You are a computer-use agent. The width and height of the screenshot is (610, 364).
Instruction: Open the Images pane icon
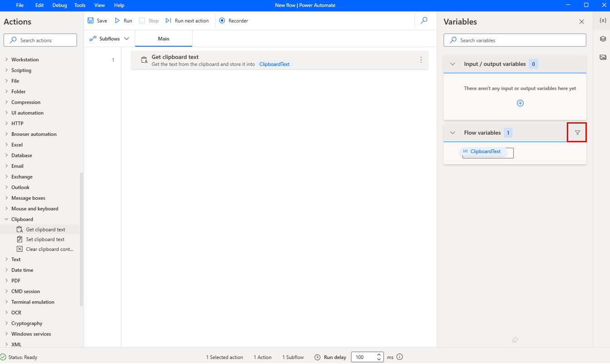pyautogui.click(x=603, y=57)
